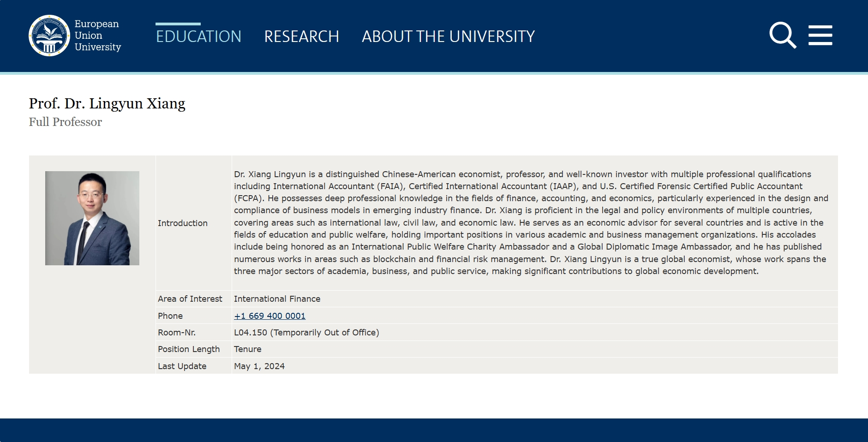Open the EDUCATION menu item
The width and height of the screenshot is (868, 442).
coord(198,36)
